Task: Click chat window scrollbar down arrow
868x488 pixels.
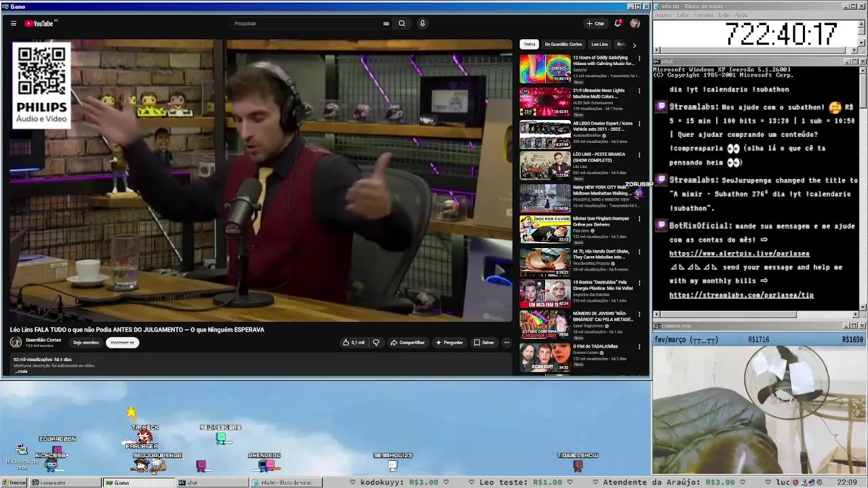Action: (x=863, y=307)
